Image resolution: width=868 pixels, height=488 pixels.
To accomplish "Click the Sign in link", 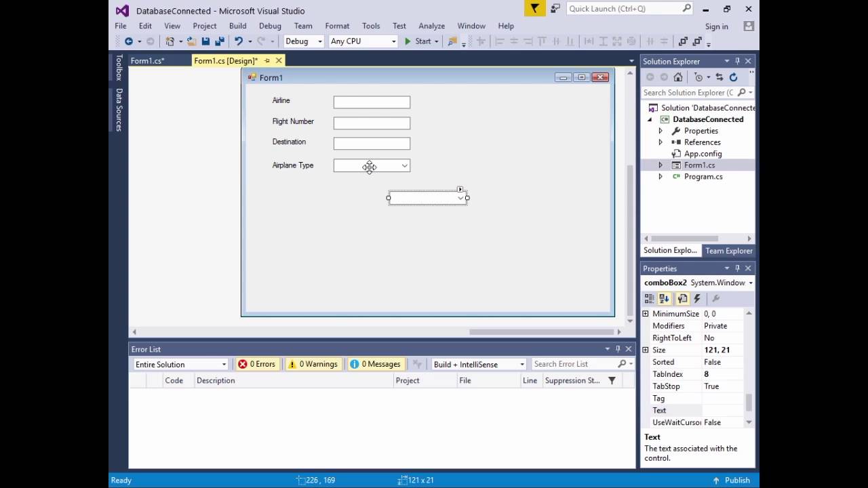I will [x=716, y=26].
